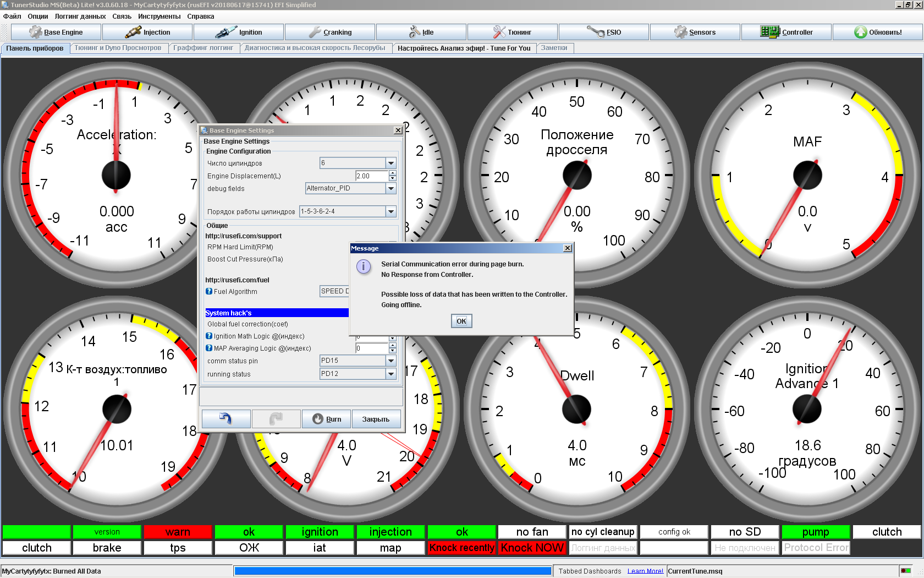Expand the running status PD12 dropdown
Image resolution: width=924 pixels, height=578 pixels.
tap(391, 374)
